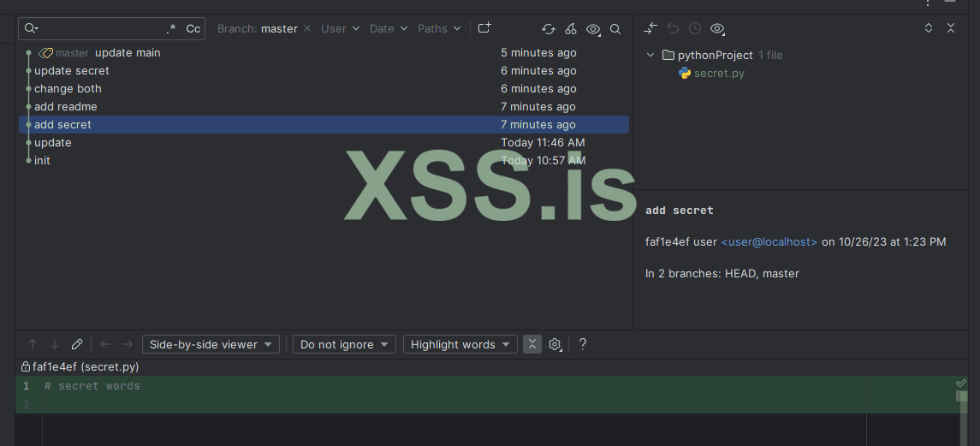The height and width of the screenshot is (446, 980).
Task: Click the user@localhost email link
Action: click(x=769, y=242)
